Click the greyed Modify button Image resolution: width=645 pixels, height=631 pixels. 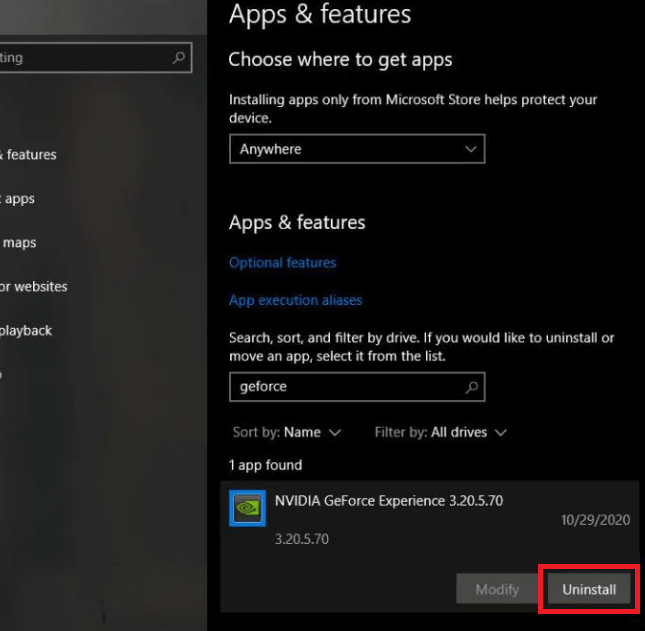(497, 589)
